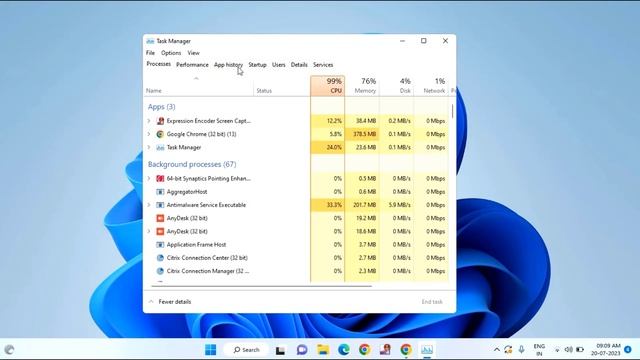Switch to the Users tab
The width and height of the screenshot is (640, 360).
click(x=278, y=64)
